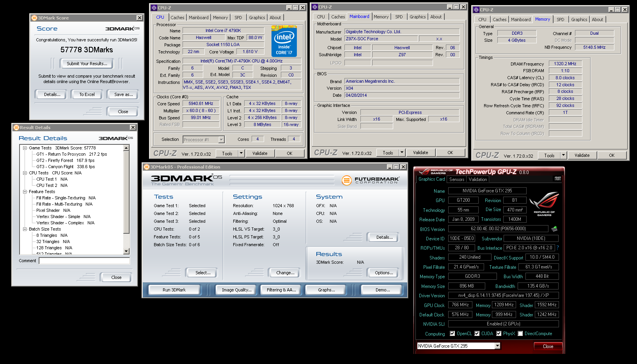Open Tools dropdown arrow in CPU-Z Mainboard window
This screenshot has height=364, width=637.
[402, 153]
